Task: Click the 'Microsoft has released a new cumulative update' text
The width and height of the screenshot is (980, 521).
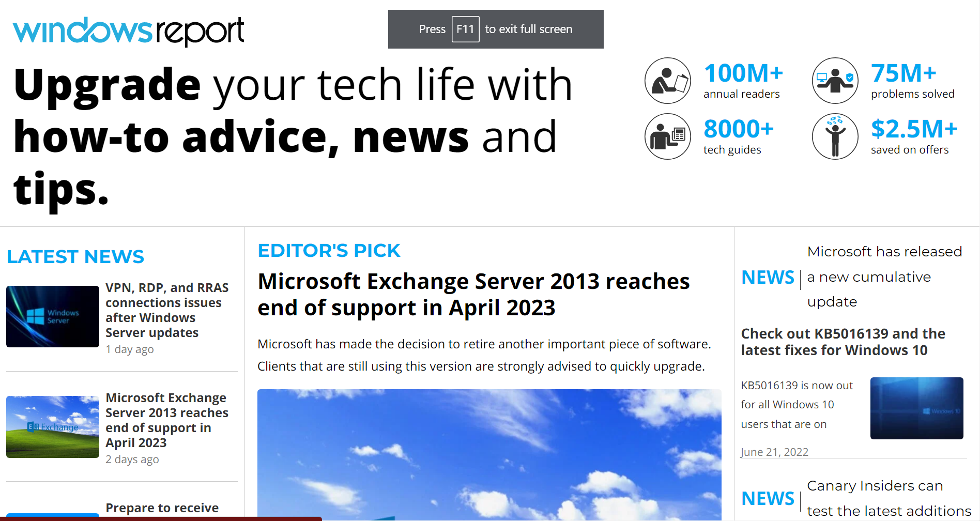Action: [884, 277]
